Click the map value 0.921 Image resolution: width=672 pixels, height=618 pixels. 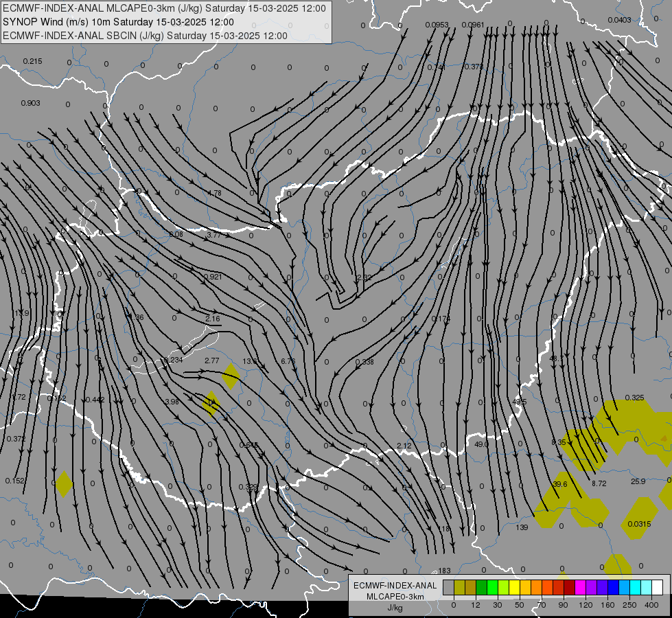pyautogui.click(x=213, y=277)
